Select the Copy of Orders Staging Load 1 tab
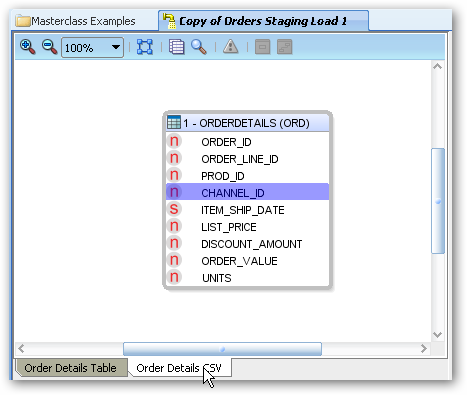This screenshot has height=395, width=467. pos(263,21)
